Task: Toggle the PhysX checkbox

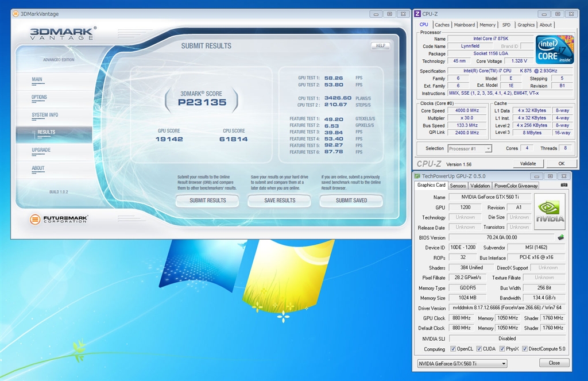Action: pos(502,349)
